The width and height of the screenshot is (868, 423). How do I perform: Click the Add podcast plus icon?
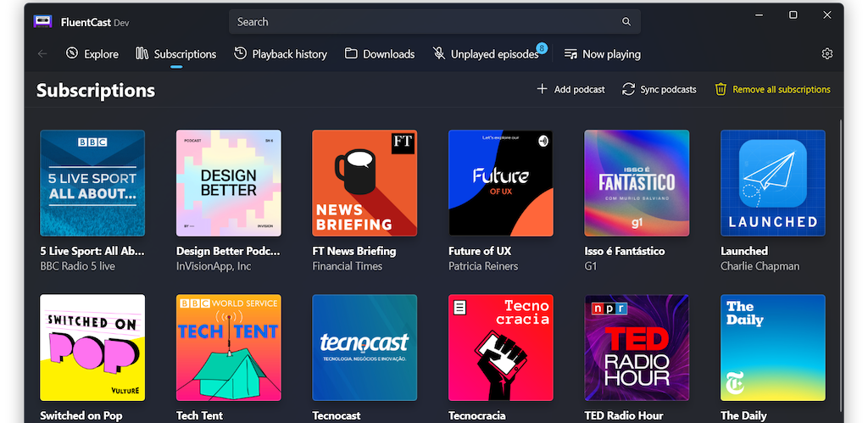pyautogui.click(x=542, y=89)
